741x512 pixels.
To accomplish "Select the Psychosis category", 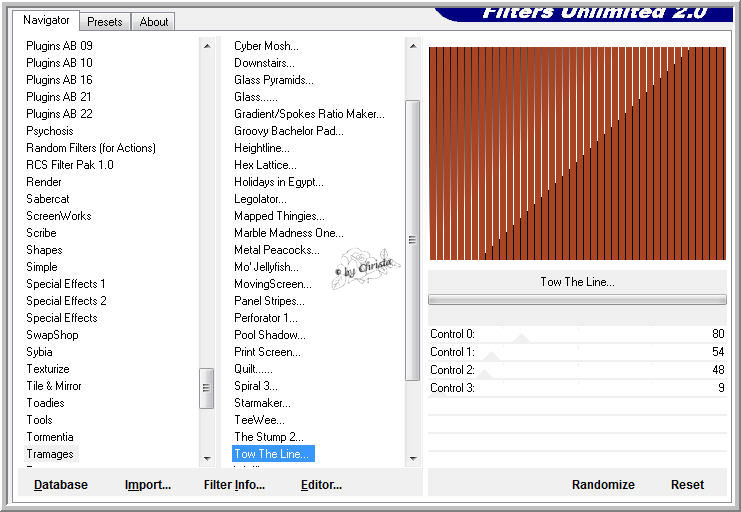I will tap(50, 131).
